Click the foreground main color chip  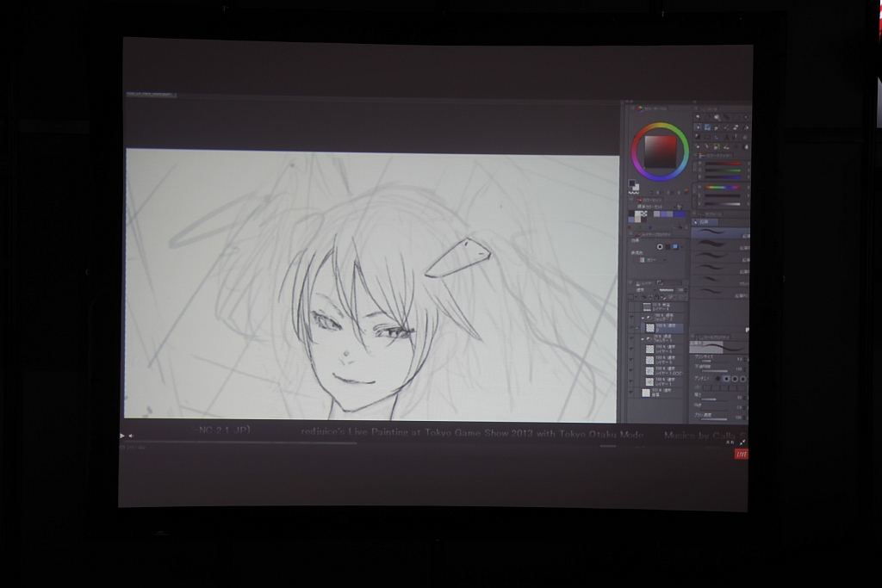point(631,183)
